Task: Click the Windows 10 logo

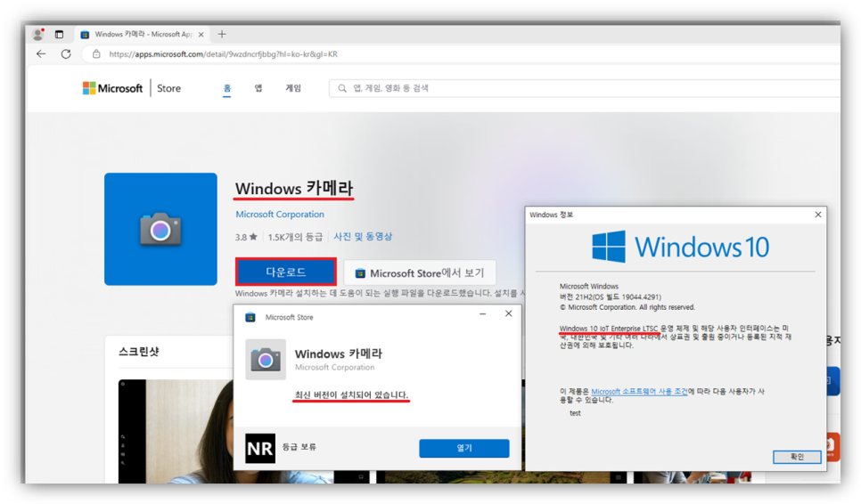Action: click(x=680, y=247)
